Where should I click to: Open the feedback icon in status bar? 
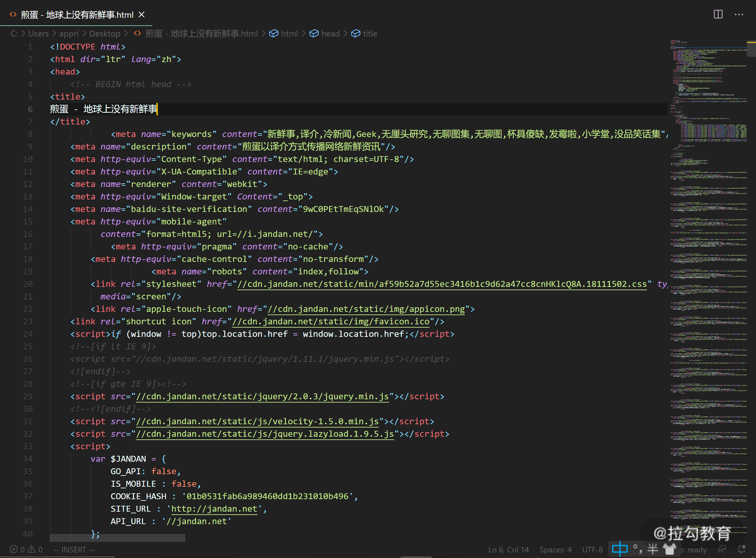(x=722, y=549)
